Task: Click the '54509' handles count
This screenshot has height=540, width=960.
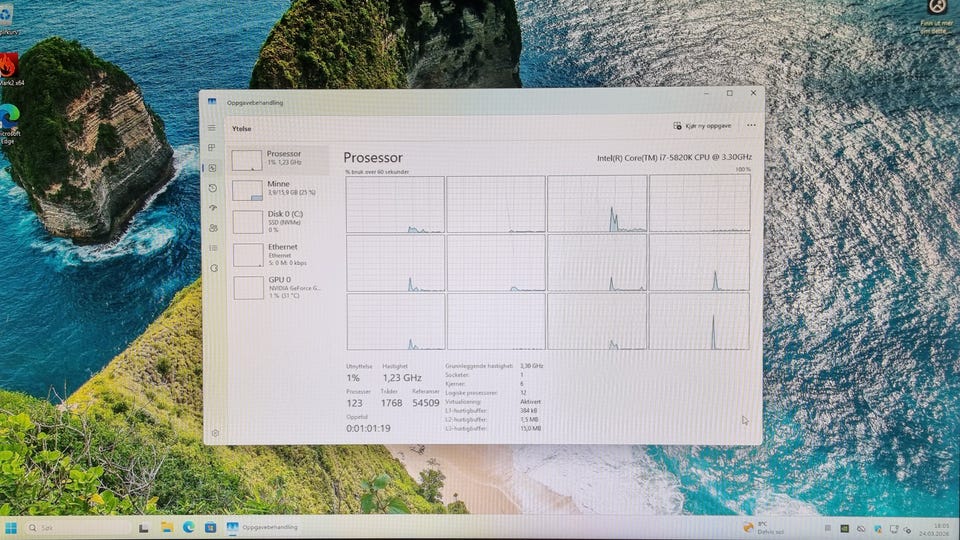Action: tap(426, 403)
